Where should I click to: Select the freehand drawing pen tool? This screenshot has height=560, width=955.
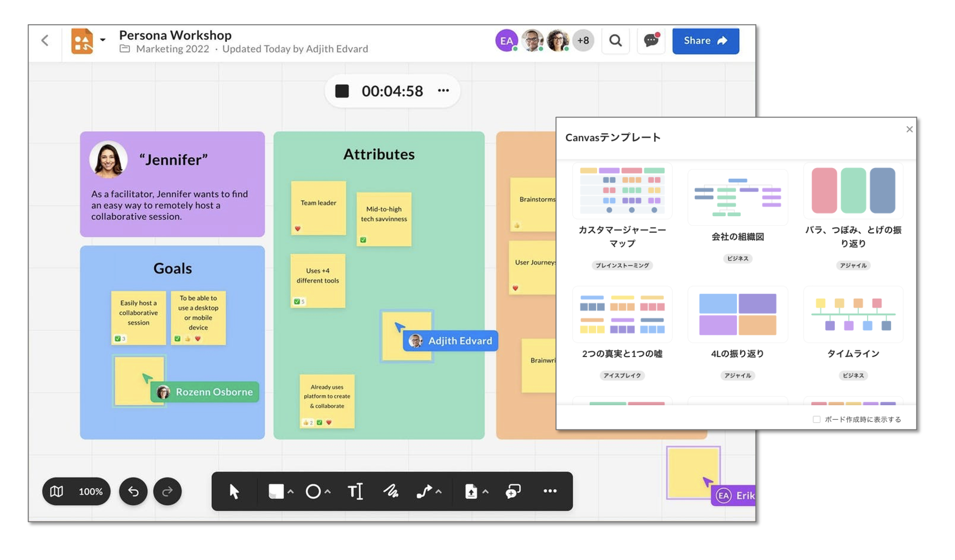[x=392, y=492]
